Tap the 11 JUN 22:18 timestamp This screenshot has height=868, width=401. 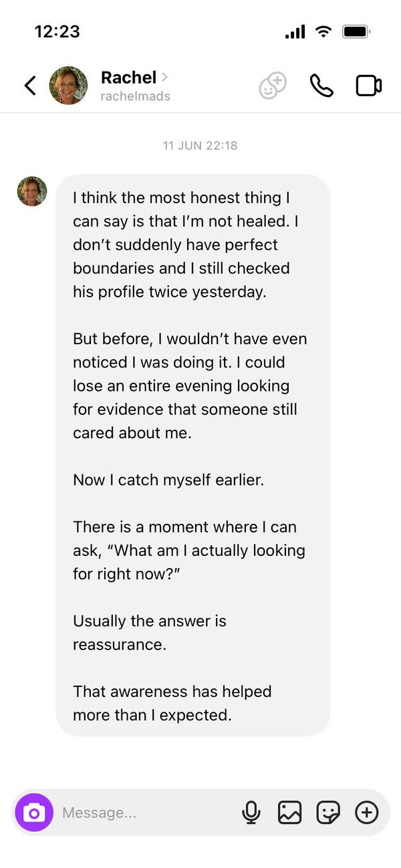point(200,145)
